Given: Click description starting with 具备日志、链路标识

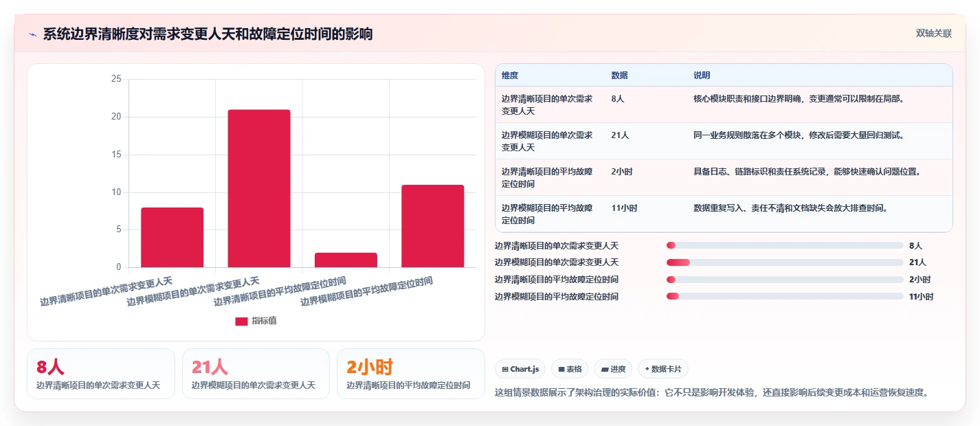Looking at the screenshot, I should click(808, 172).
